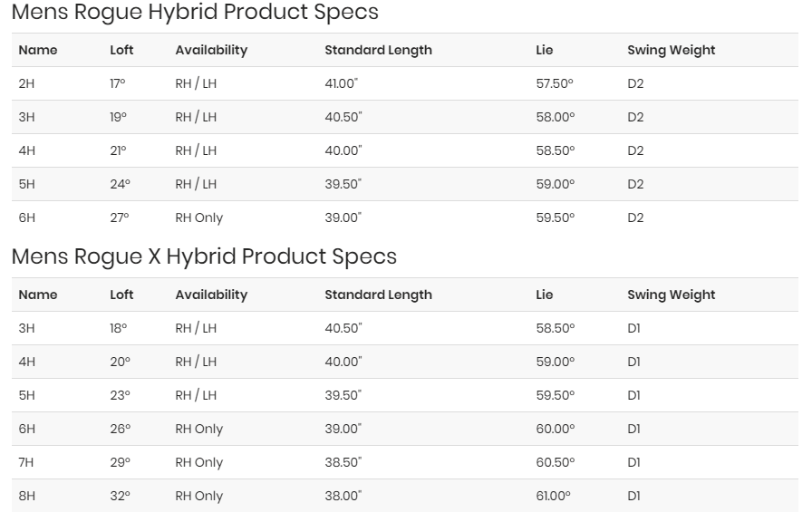Click the Availability header in Rogue X table
The width and height of the screenshot is (812, 522).
tap(211, 295)
